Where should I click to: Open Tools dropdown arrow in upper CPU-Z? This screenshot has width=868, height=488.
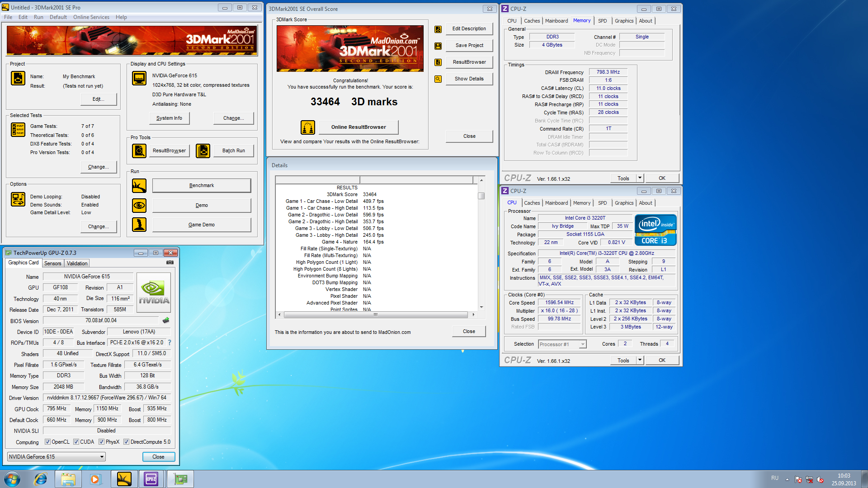pos(640,178)
